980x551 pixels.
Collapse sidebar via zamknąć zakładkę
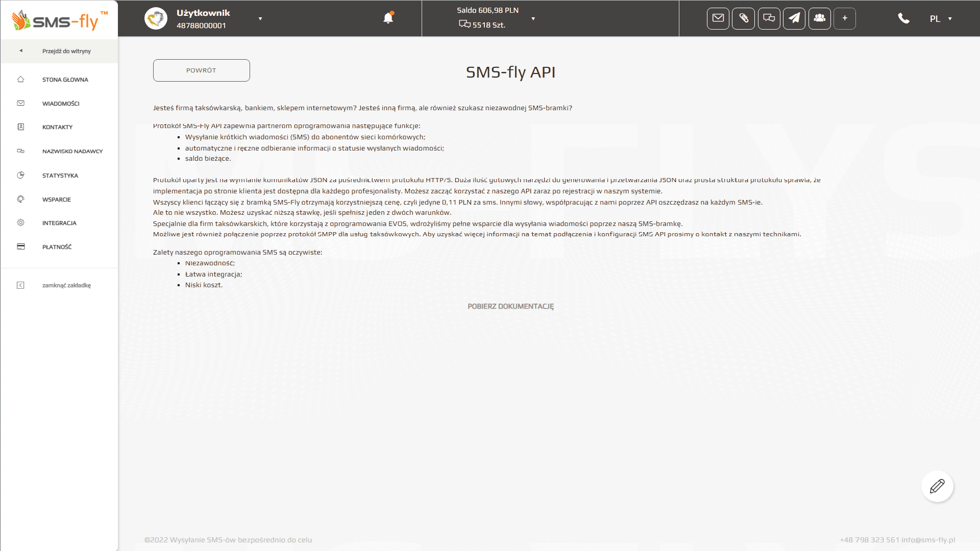tap(66, 285)
